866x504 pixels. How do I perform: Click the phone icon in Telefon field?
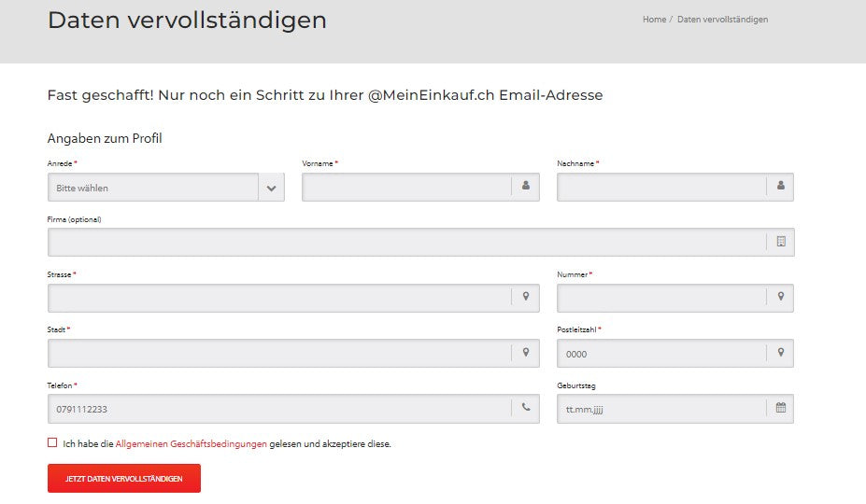(x=526, y=408)
